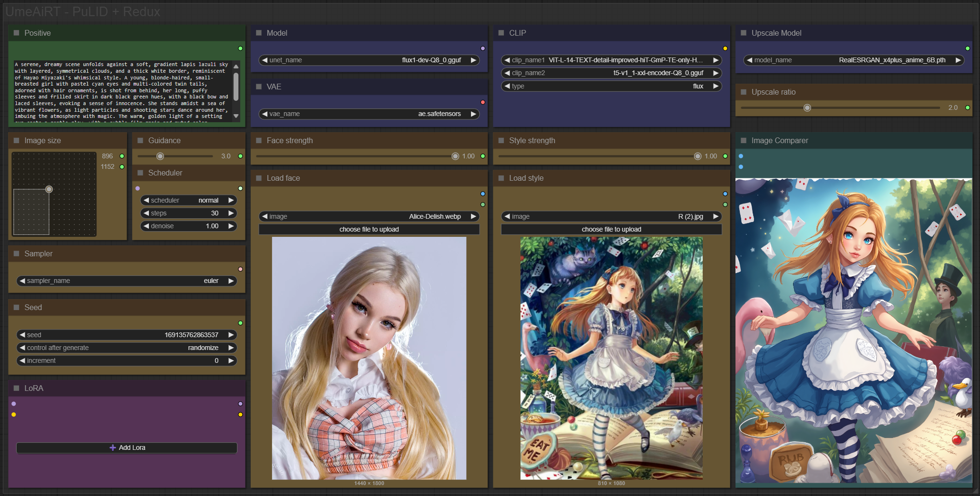Image resolution: width=980 pixels, height=496 pixels.
Task: Click the Upscale Model node collapse icon
Action: tap(744, 33)
